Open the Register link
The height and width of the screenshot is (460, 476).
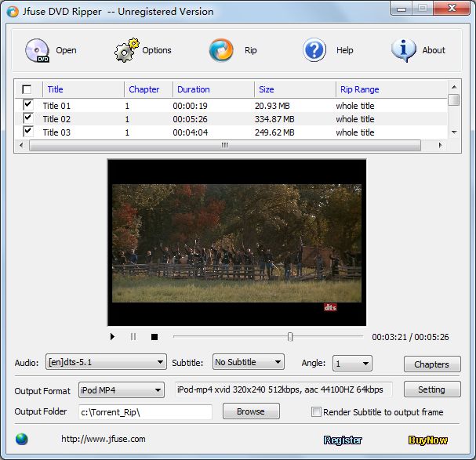(343, 440)
